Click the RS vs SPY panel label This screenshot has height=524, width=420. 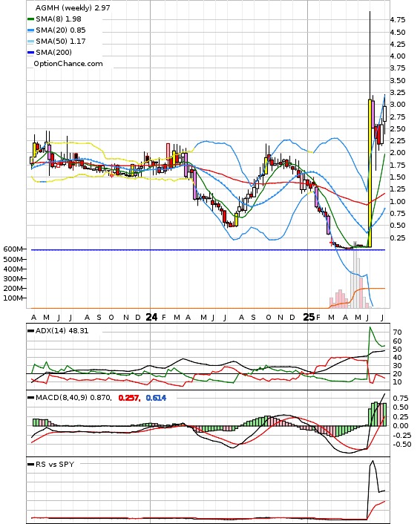click(x=55, y=464)
